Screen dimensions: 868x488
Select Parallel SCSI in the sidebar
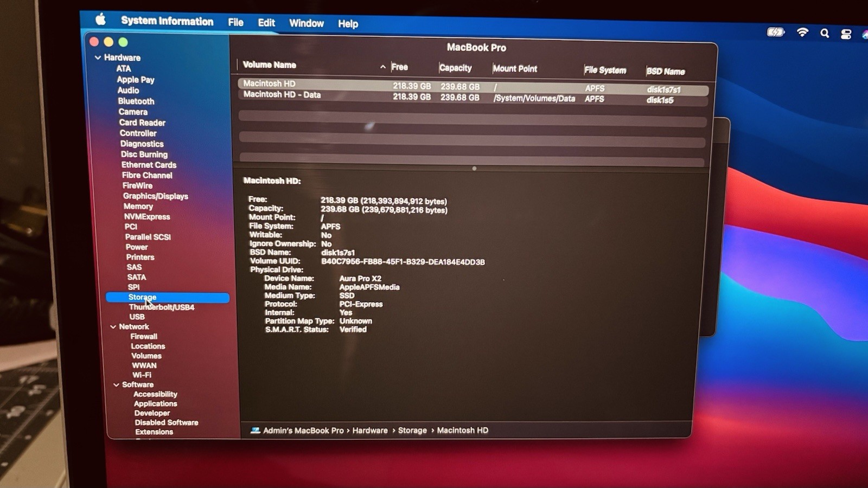coord(148,237)
